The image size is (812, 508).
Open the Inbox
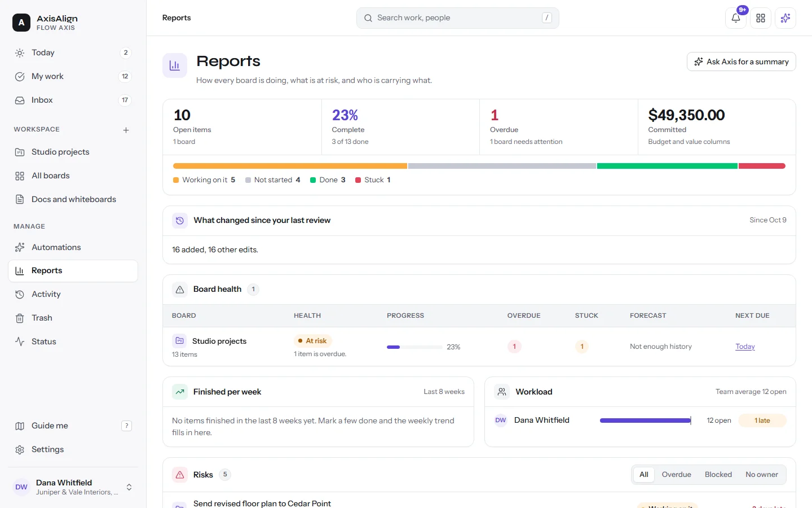(x=73, y=100)
